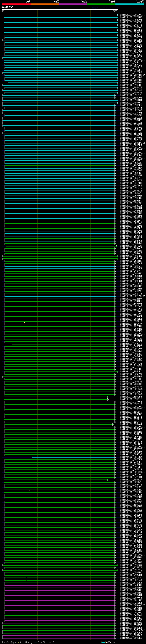Screen dimensions: 146x644
Task: Select hit label UniRef100_B9RCK1
Action: (x=131, y=331)
